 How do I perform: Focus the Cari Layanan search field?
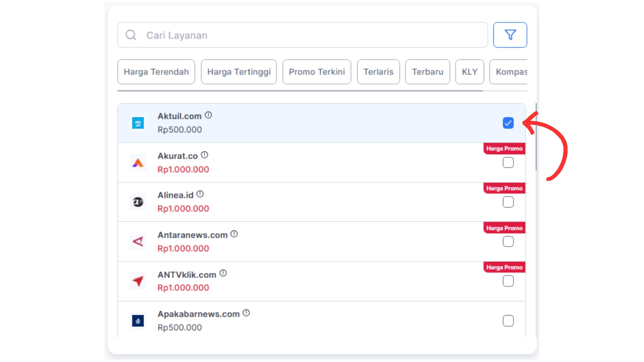(302, 35)
